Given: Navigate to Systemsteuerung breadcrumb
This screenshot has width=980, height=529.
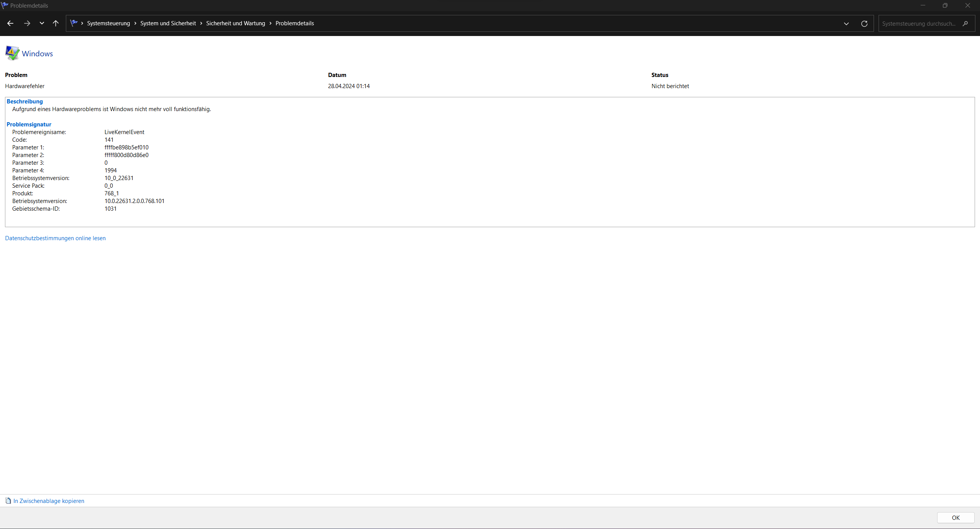Looking at the screenshot, I should pyautogui.click(x=108, y=23).
